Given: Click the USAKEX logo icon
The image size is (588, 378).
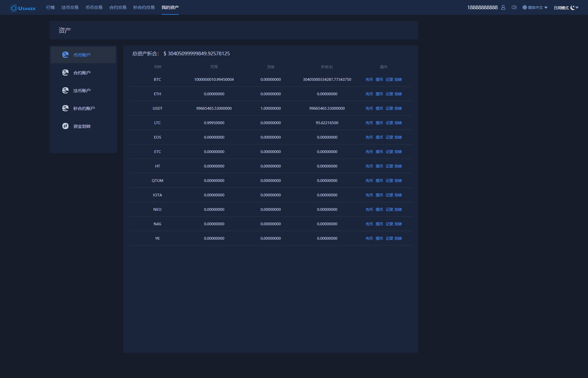Looking at the screenshot, I should [x=14, y=8].
